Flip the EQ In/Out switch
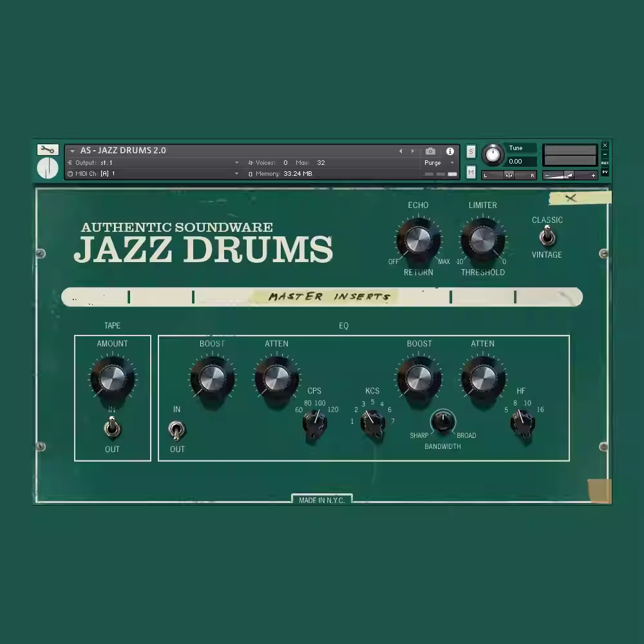Viewport: 644px width, 644px height. tap(176, 430)
